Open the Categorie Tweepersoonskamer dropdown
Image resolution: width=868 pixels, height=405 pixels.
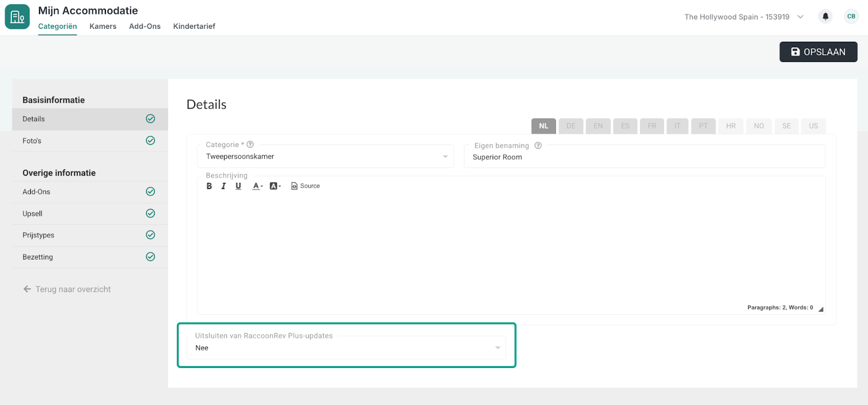click(x=325, y=156)
